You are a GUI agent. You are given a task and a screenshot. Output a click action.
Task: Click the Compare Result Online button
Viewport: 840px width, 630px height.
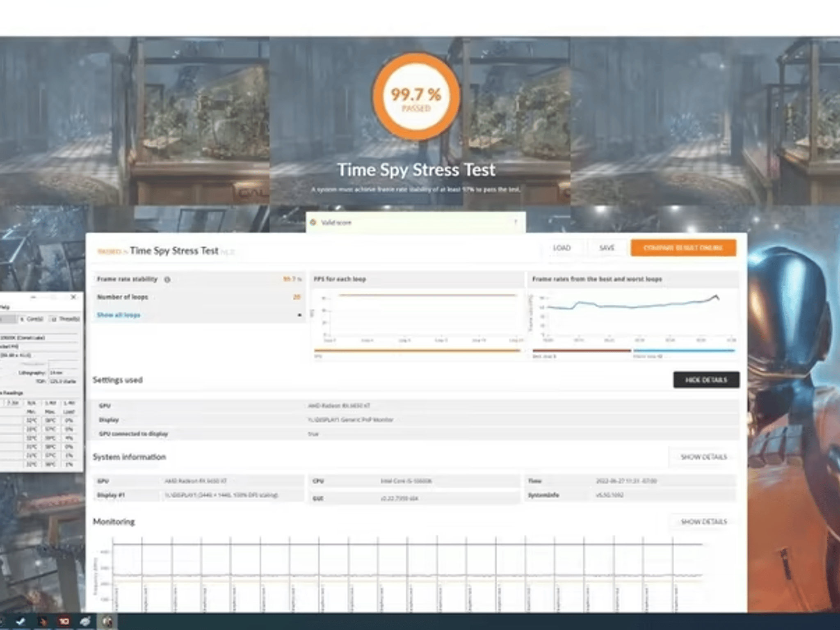tap(683, 248)
